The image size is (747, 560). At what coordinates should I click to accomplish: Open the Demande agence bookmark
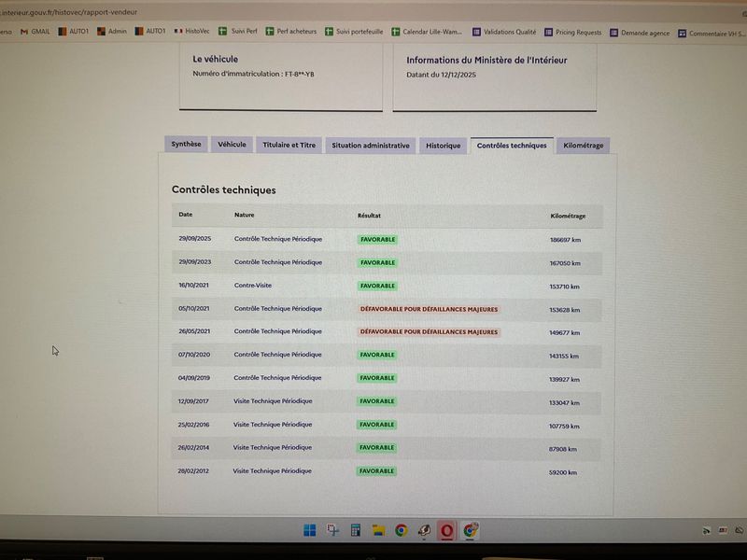[641, 31]
